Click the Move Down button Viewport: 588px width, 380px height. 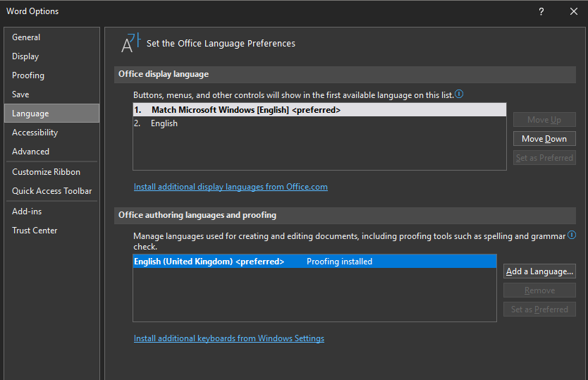(x=544, y=139)
